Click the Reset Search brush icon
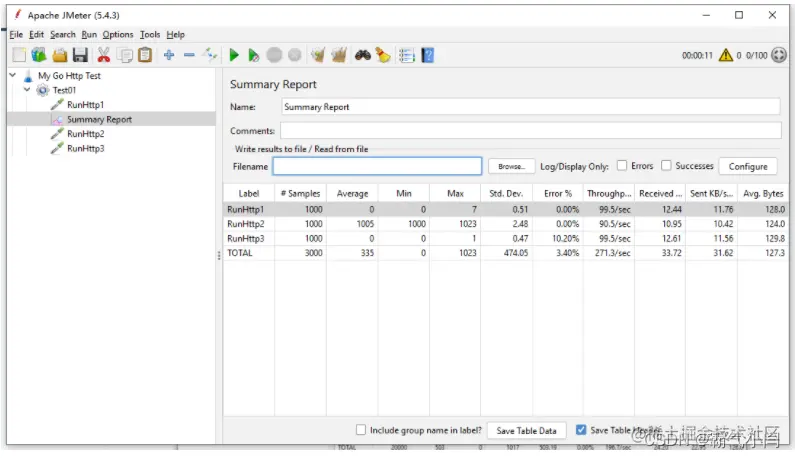The width and height of the screenshot is (795, 458). tap(383, 55)
